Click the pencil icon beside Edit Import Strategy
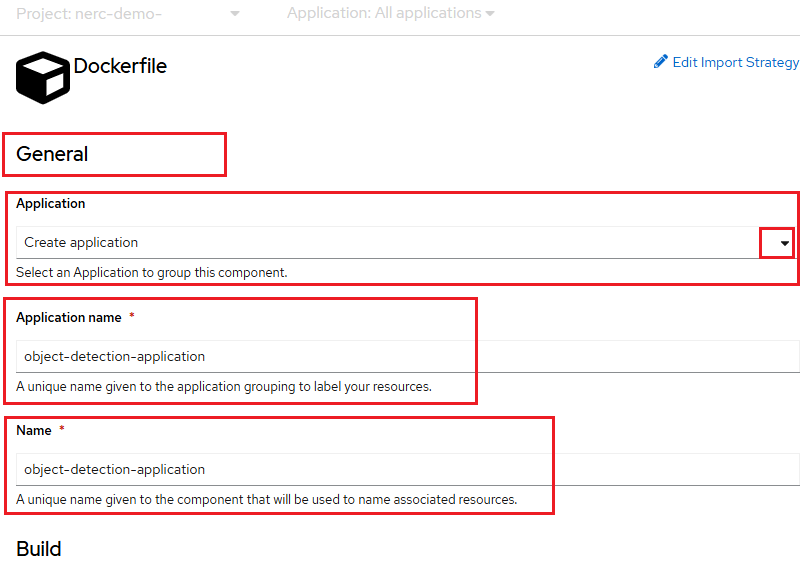This screenshot has width=801, height=566. [x=661, y=62]
